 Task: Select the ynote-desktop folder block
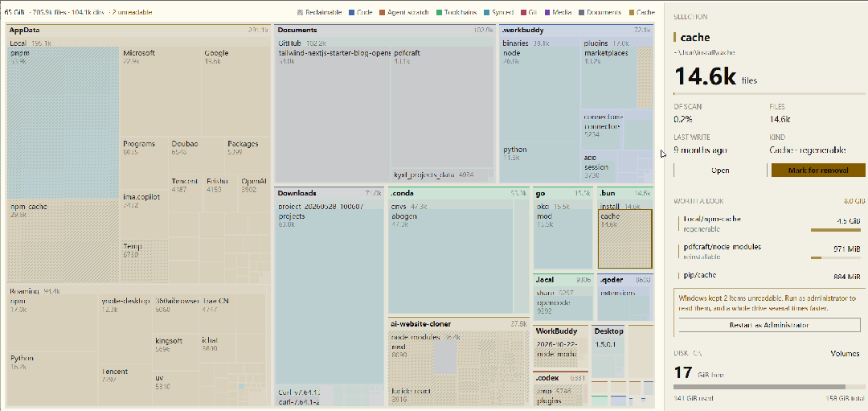125,329
